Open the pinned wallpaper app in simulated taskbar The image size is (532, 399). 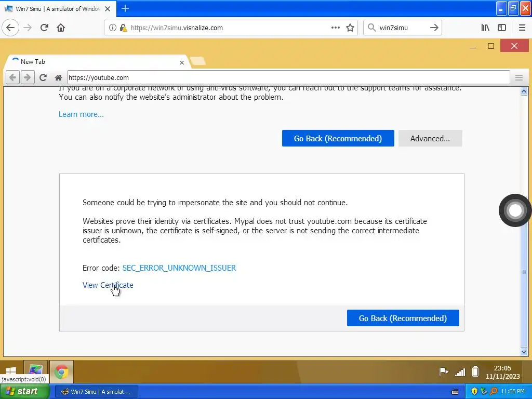click(x=36, y=370)
